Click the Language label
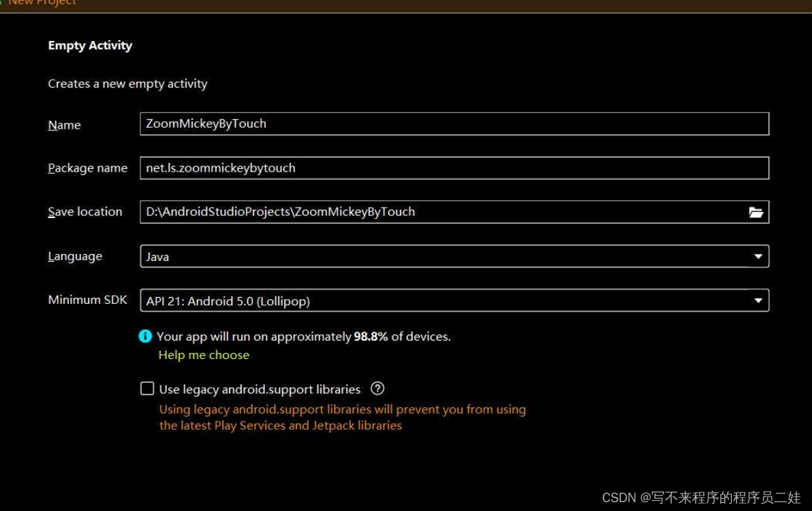Viewport: 812px width, 511px height. (75, 257)
